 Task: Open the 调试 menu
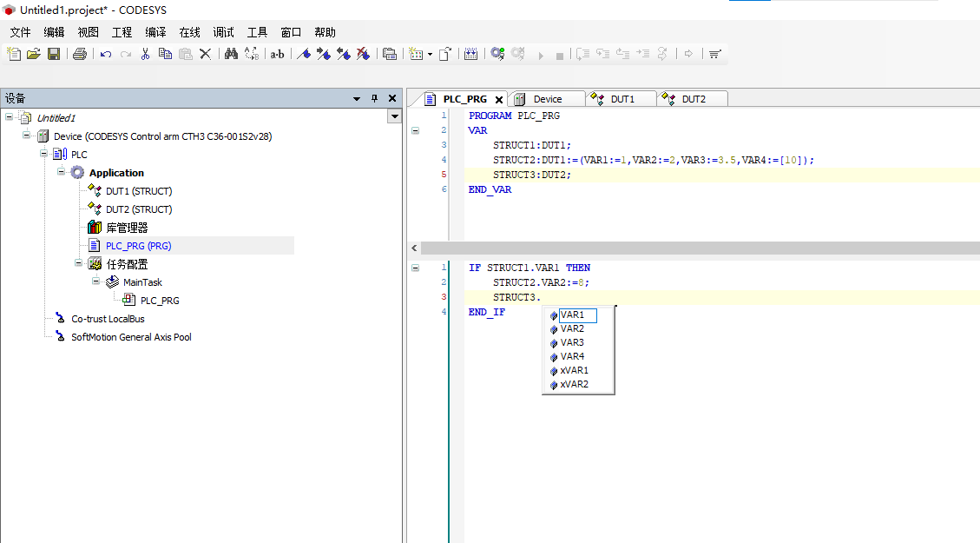click(223, 32)
